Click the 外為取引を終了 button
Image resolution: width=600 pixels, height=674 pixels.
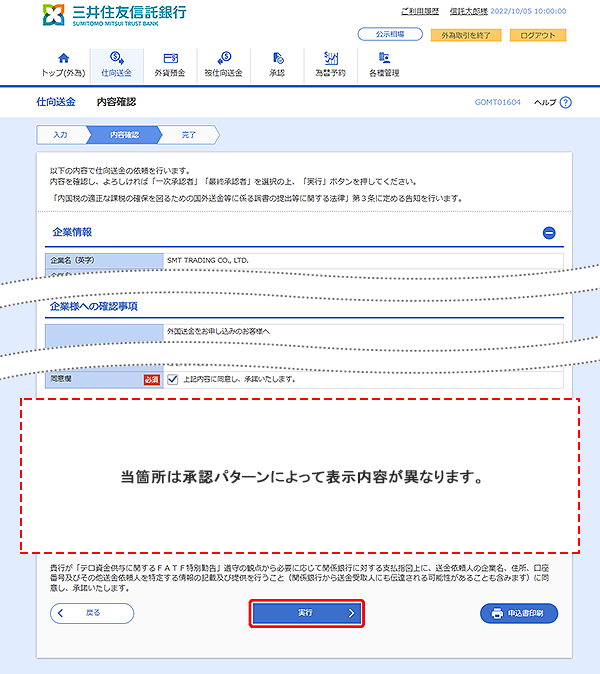466,35
